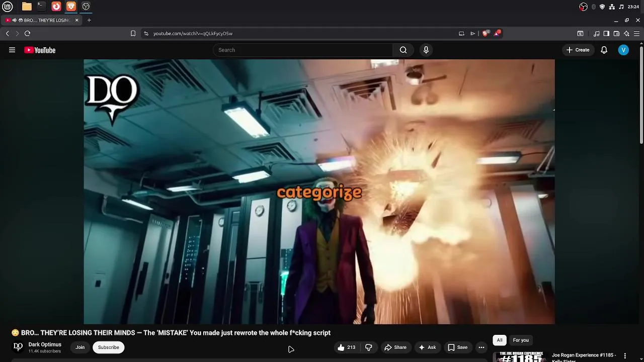Open Brave Rewards triangle icon
The width and height of the screenshot is (644, 362).
(x=497, y=34)
